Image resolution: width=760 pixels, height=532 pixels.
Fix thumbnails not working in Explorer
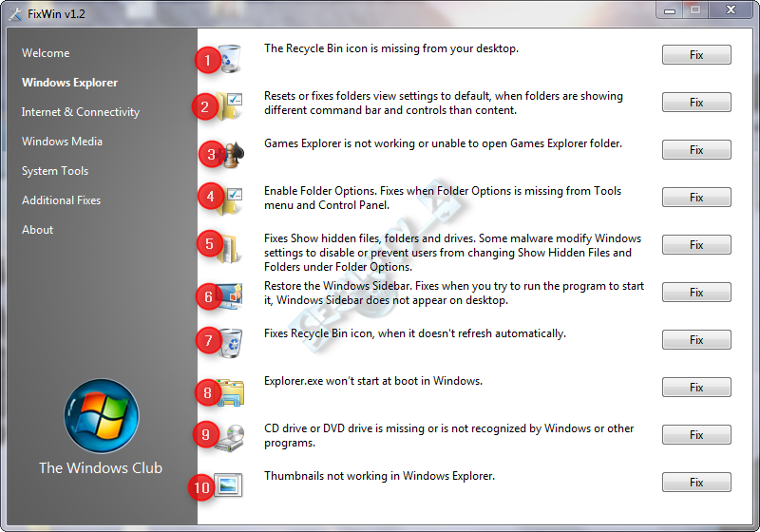point(696,482)
